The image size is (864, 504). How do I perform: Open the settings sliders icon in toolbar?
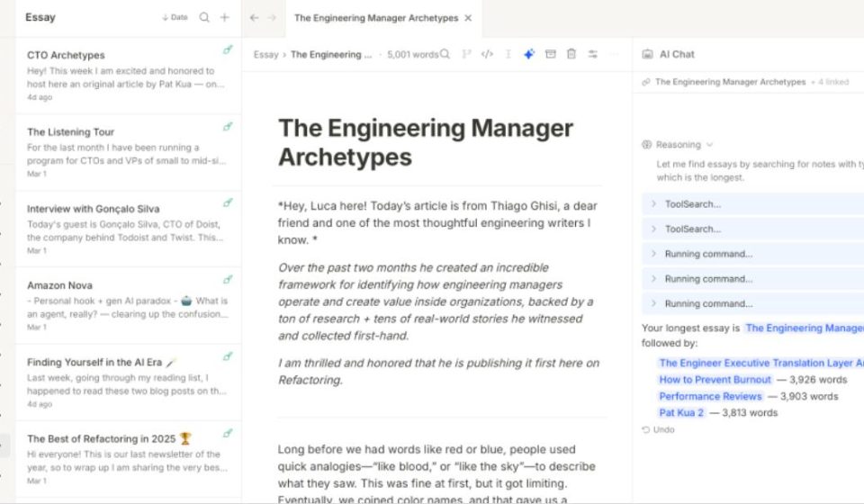pos(593,54)
